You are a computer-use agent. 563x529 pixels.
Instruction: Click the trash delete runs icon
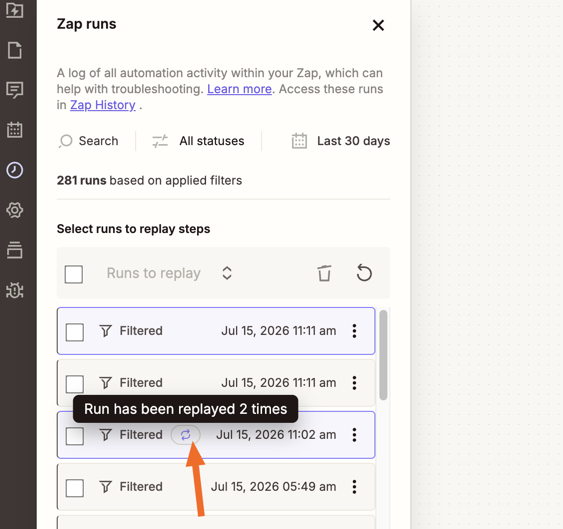(x=324, y=273)
